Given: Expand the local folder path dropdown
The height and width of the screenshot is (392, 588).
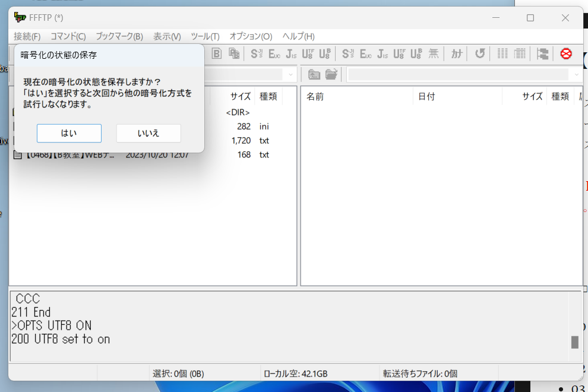Looking at the screenshot, I should pyautogui.click(x=290, y=75).
